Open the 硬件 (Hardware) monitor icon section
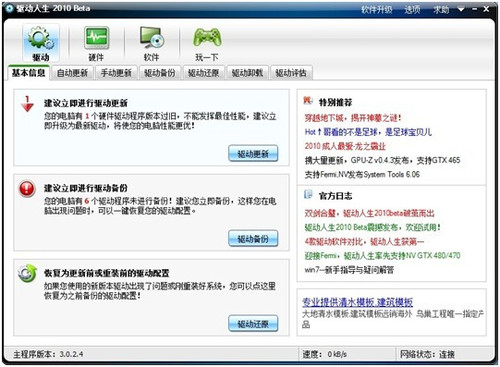The image size is (500, 367). (96, 43)
